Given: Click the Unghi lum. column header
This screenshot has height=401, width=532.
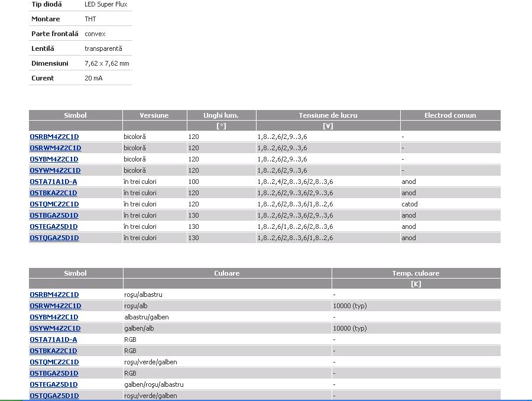Looking at the screenshot, I should [221, 115].
